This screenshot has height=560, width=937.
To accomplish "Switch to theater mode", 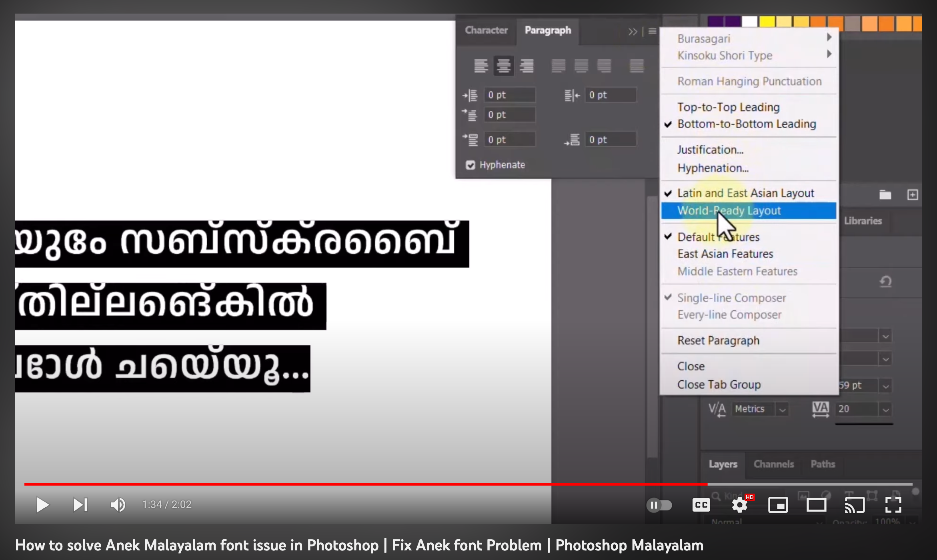I will coord(816,505).
